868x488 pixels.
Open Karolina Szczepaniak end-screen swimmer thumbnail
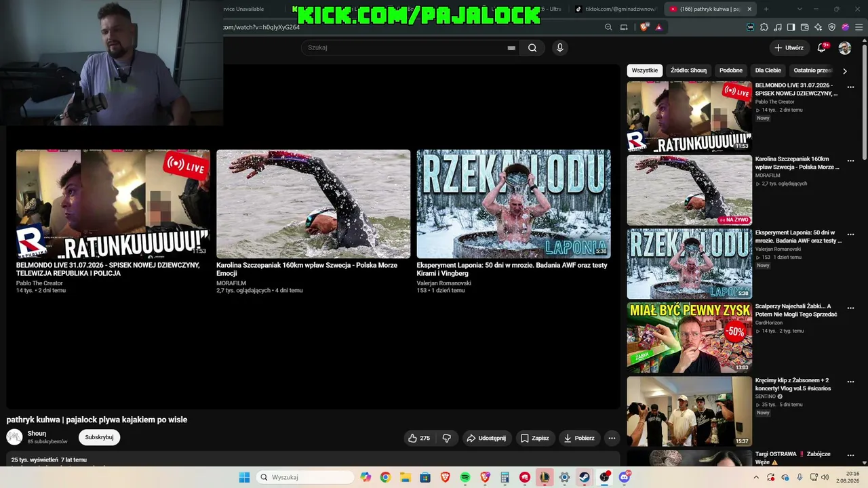pos(313,204)
